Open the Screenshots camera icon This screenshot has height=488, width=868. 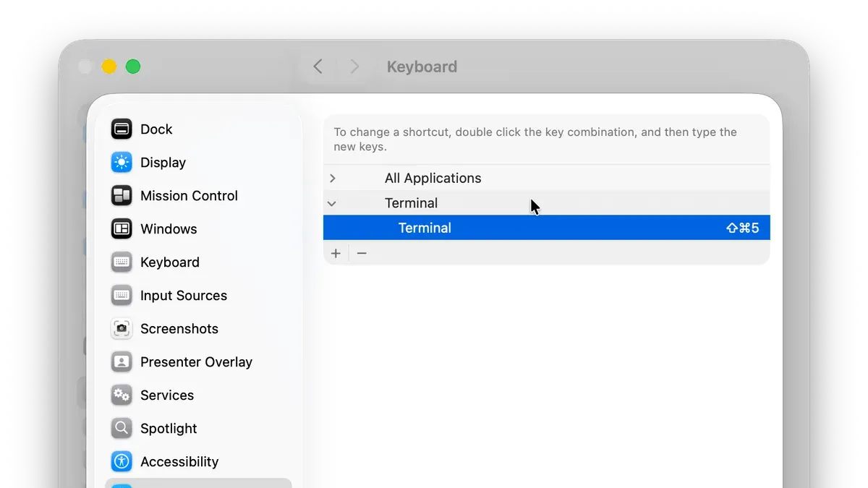(122, 329)
